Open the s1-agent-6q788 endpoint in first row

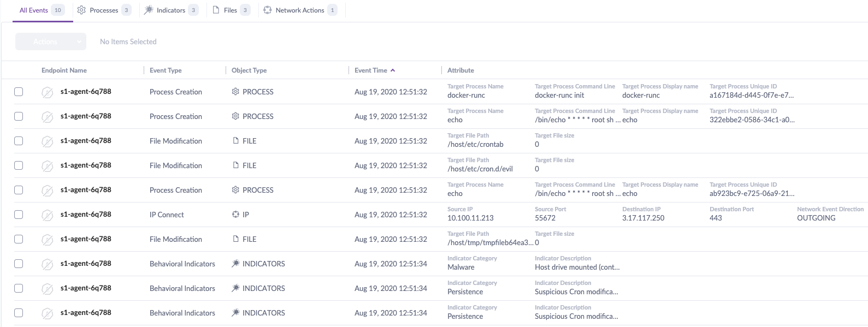pos(86,92)
